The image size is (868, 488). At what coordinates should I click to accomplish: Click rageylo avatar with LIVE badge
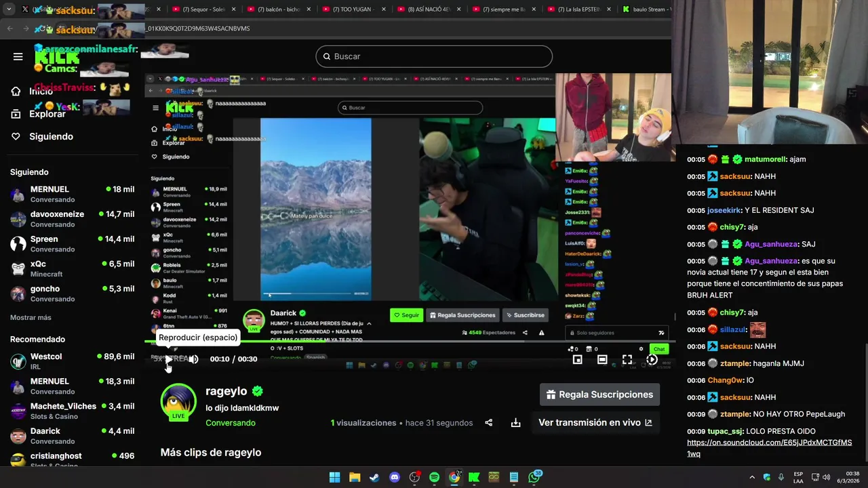pyautogui.click(x=178, y=401)
